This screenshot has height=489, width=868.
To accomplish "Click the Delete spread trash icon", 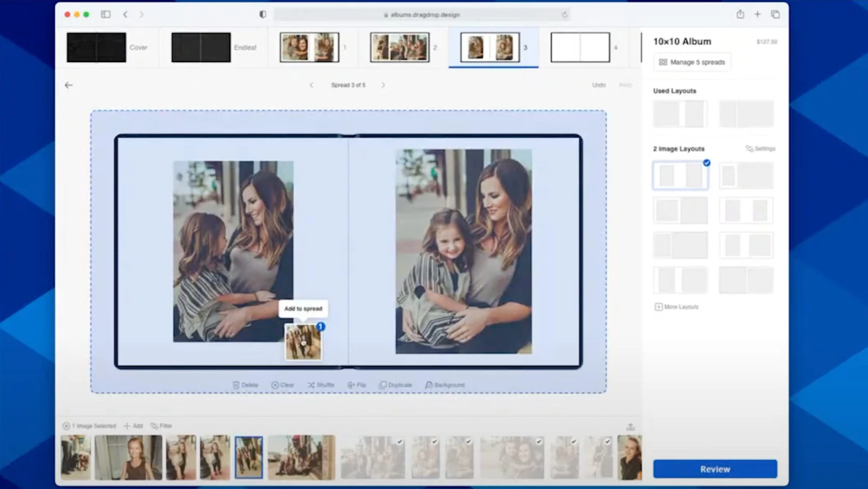I will [x=236, y=385].
